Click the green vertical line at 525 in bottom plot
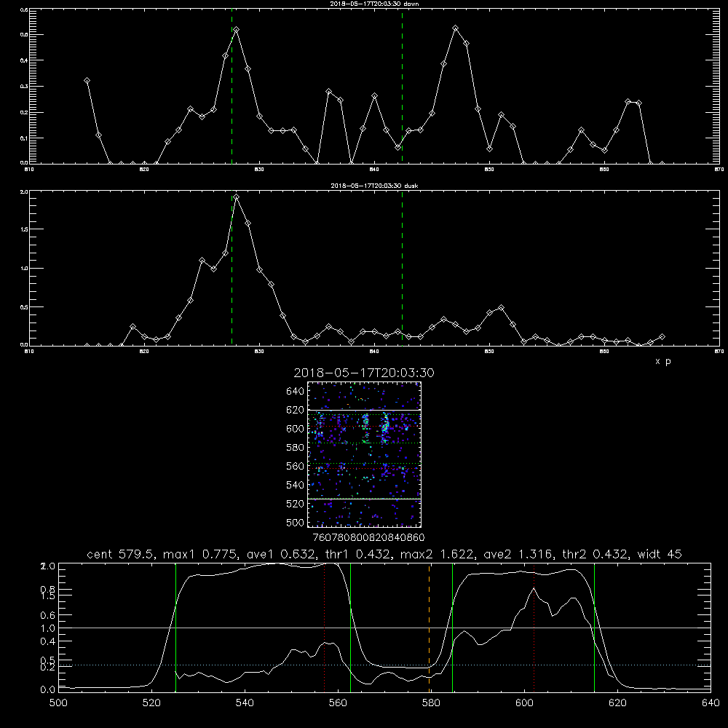Image resolution: width=728 pixels, height=728 pixels. pyautogui.click(x=175, y=627)
